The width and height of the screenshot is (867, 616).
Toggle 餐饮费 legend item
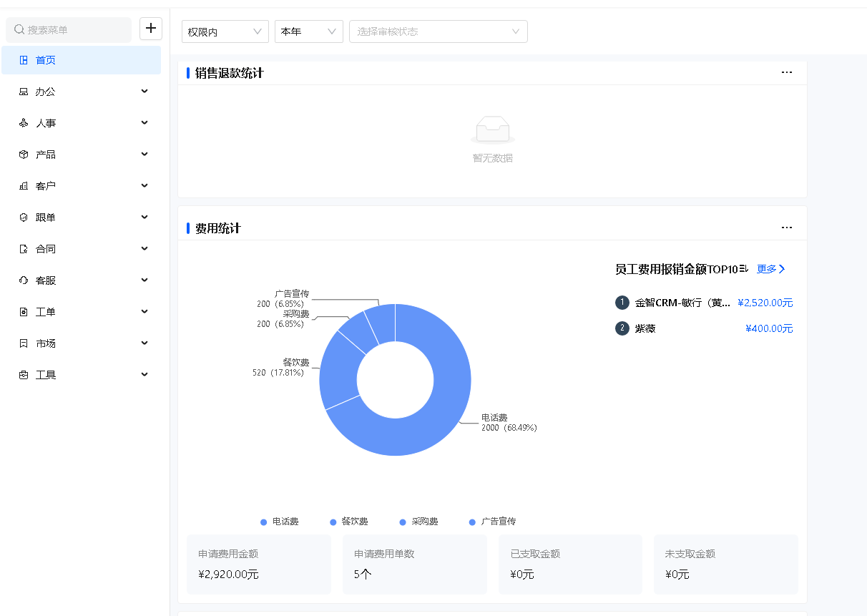[x=349, y=522]
